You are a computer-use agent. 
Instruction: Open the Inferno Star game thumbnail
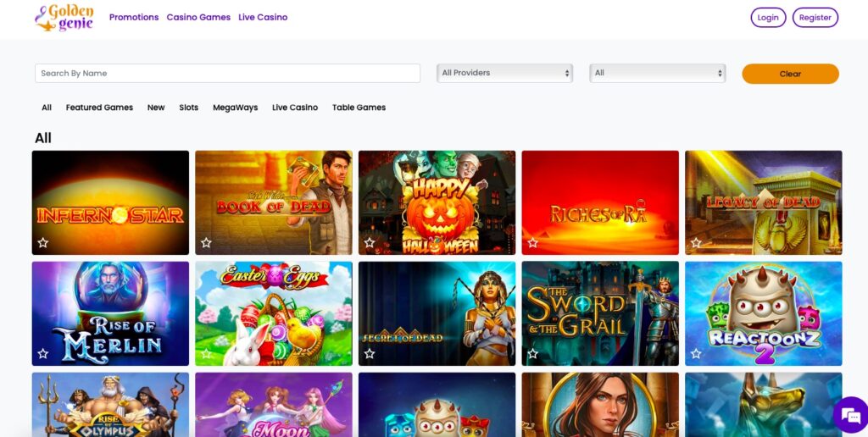(x=110, y=202)
